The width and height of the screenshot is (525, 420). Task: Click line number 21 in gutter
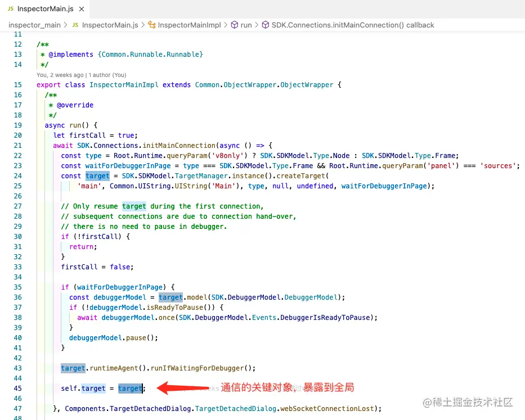pyautogui.click(x=18, y=146)
